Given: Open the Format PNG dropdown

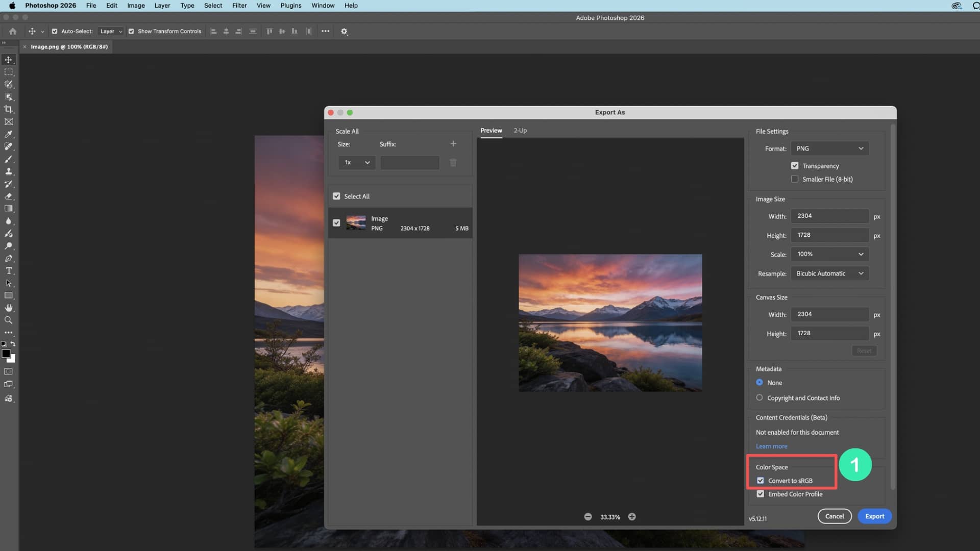Looking at the screenshot, I should pyautogui.click(x=830, y=148).
